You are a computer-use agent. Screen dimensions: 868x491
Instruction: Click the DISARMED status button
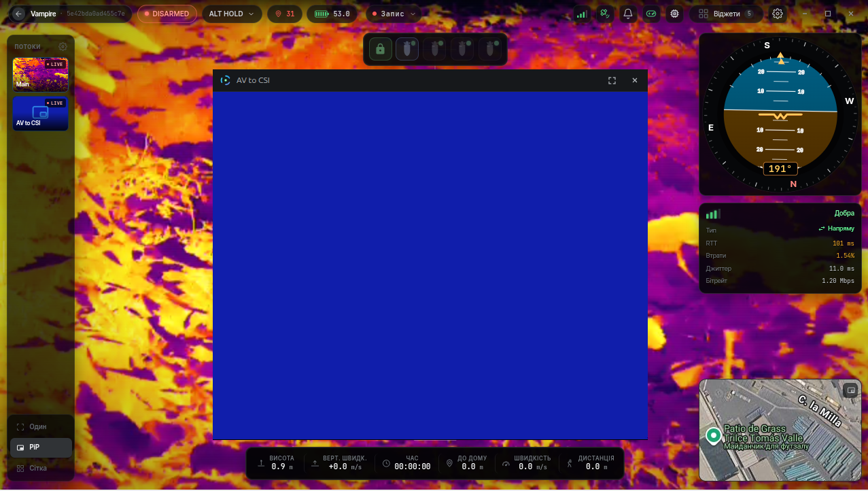(167, 14)
